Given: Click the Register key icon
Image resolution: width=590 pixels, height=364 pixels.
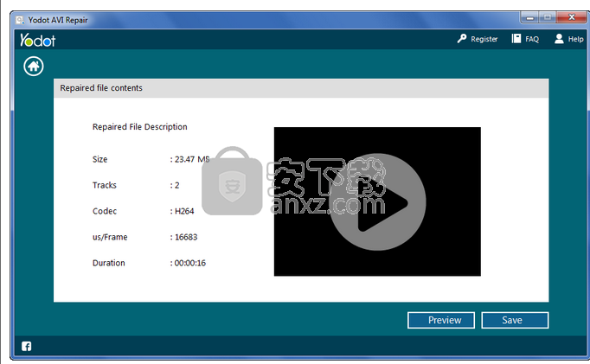Looking at the screenshot, I should click(462, 39).
